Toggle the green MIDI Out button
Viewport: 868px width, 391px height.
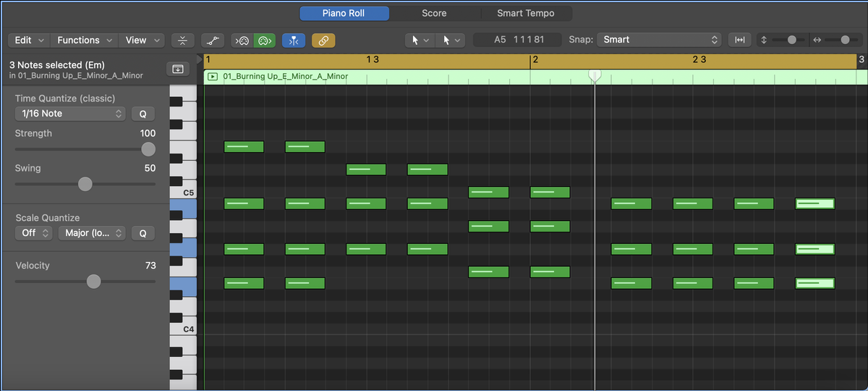point(265,41)
